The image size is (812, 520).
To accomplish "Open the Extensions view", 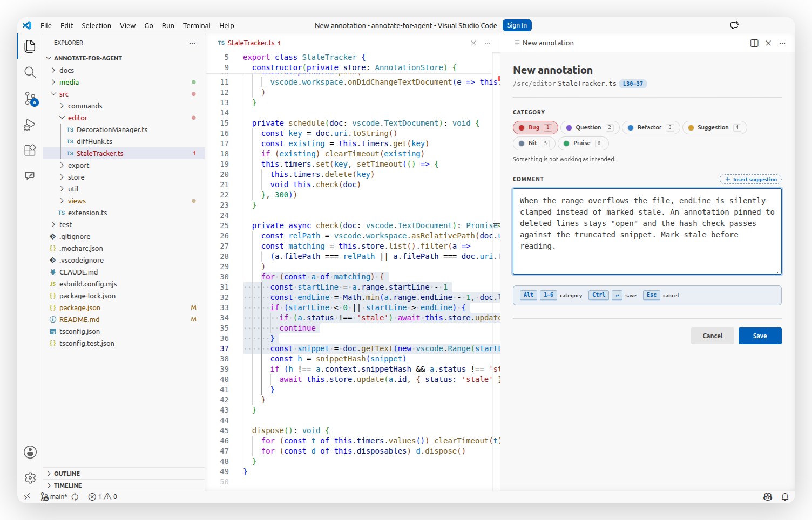I will pyautogui.click(x=30, y=150).
